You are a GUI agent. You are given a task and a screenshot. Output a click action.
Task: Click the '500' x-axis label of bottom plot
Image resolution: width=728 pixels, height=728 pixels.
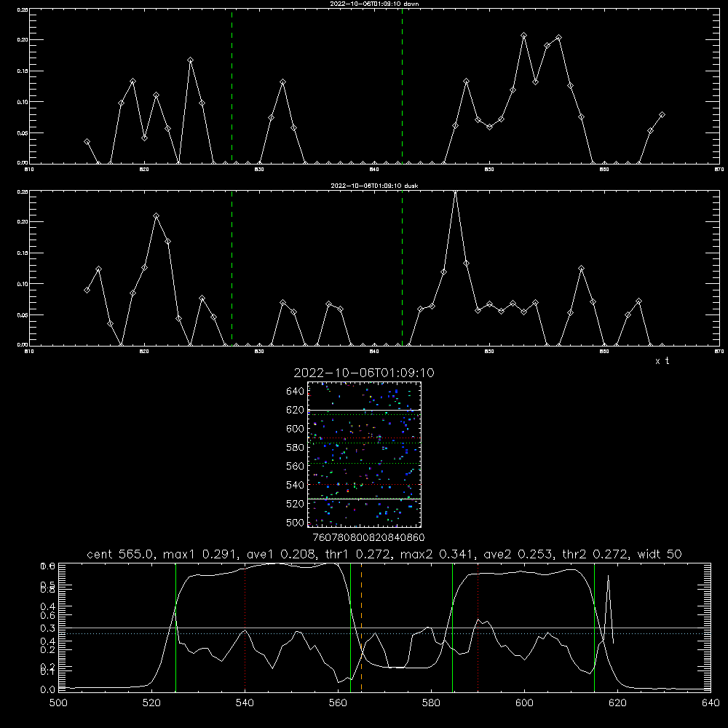pyautogui.click(x=58, y=703)
